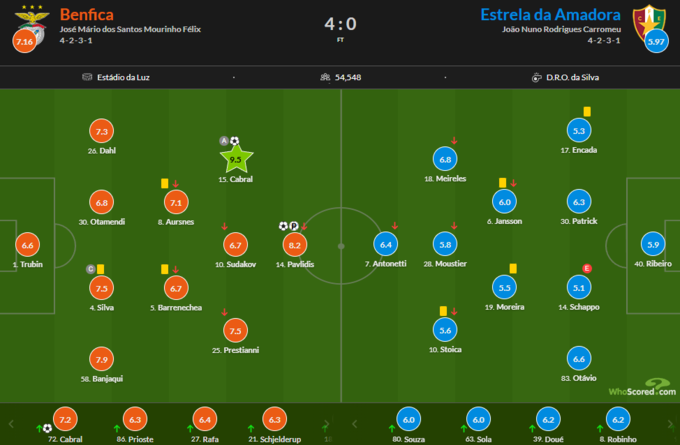
Task: Select goalkeeper Trubin's 6.6 rating
Action: [27, 244]
